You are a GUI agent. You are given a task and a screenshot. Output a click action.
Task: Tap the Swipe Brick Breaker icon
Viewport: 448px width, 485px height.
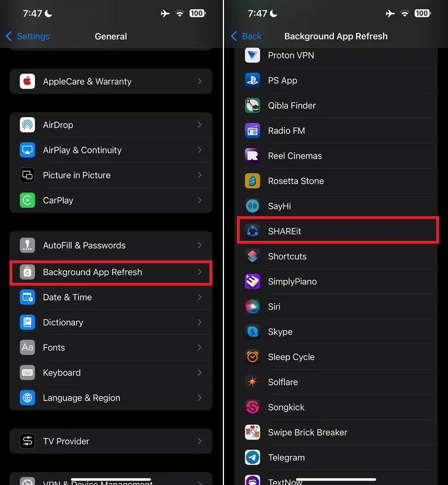pyautogui.click(x=253, y=432)
